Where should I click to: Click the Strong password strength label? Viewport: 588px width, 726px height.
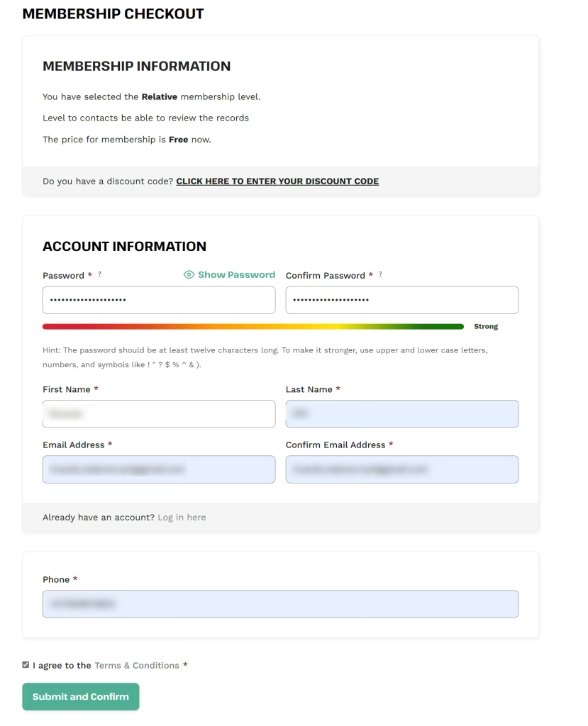[x=486, y=327]
